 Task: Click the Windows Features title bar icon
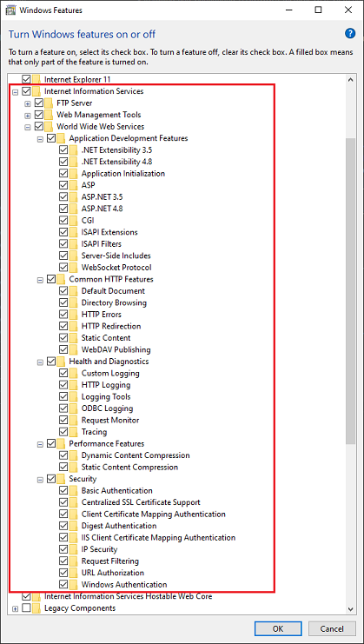click(x=11, y=10)
